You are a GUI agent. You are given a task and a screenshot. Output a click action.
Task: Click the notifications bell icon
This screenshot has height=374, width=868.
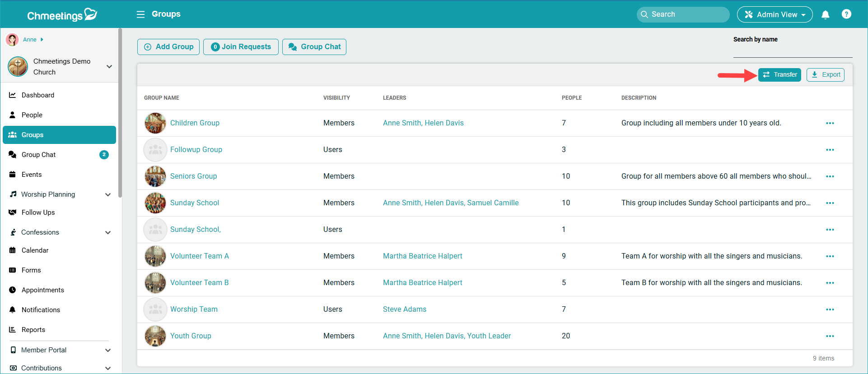[x=825, y=14]
